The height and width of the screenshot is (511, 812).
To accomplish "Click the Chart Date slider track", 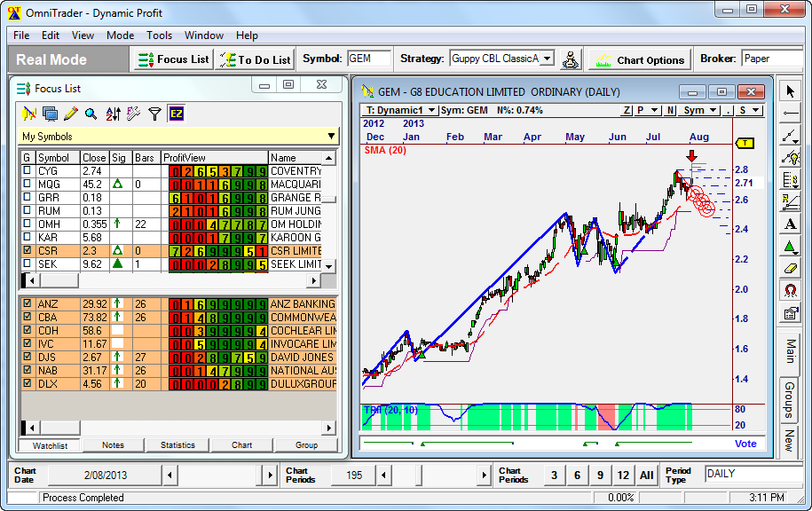I will click(220, 475).
